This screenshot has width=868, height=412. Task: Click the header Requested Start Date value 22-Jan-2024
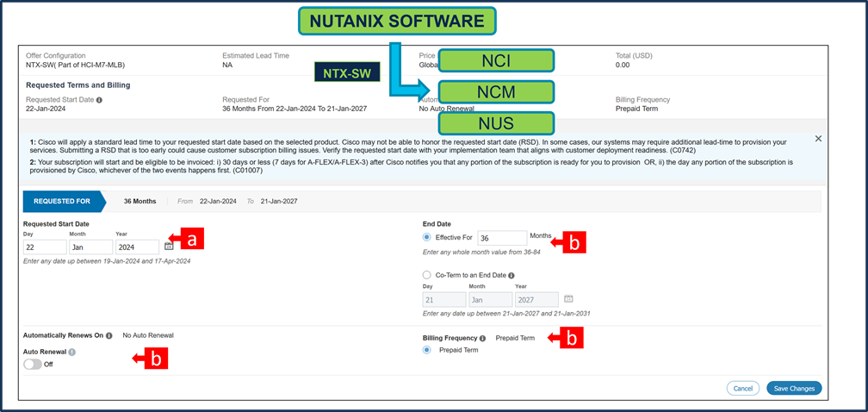(46, 109)
